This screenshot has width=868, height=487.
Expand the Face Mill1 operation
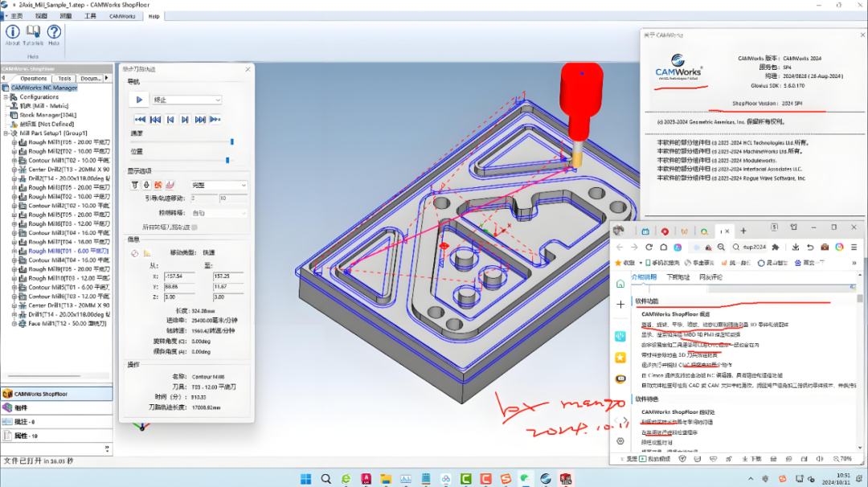coord(14,324)
